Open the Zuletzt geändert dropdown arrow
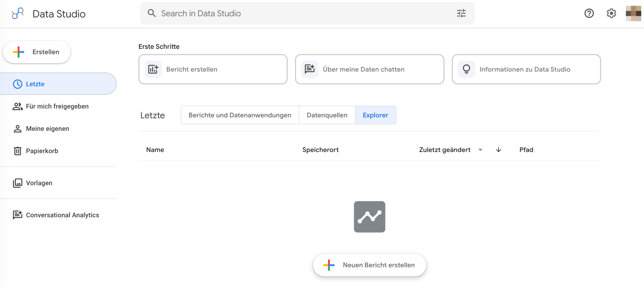 (x=480, y=150)
